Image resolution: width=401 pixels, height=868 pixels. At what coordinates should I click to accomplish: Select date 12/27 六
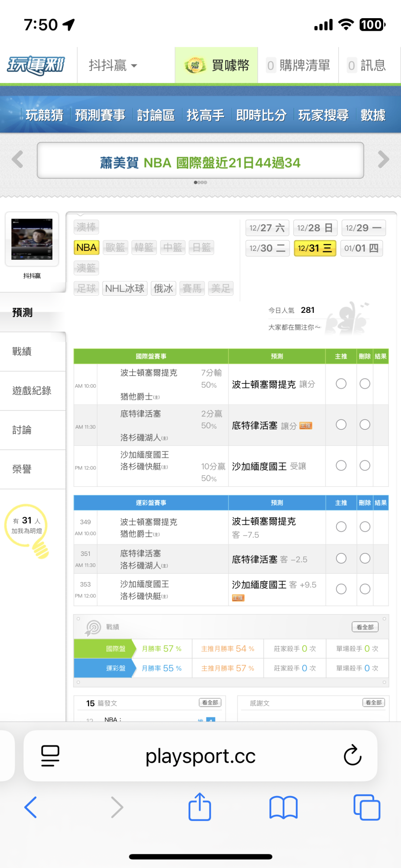pyautogui.click(x=267, y=228)
